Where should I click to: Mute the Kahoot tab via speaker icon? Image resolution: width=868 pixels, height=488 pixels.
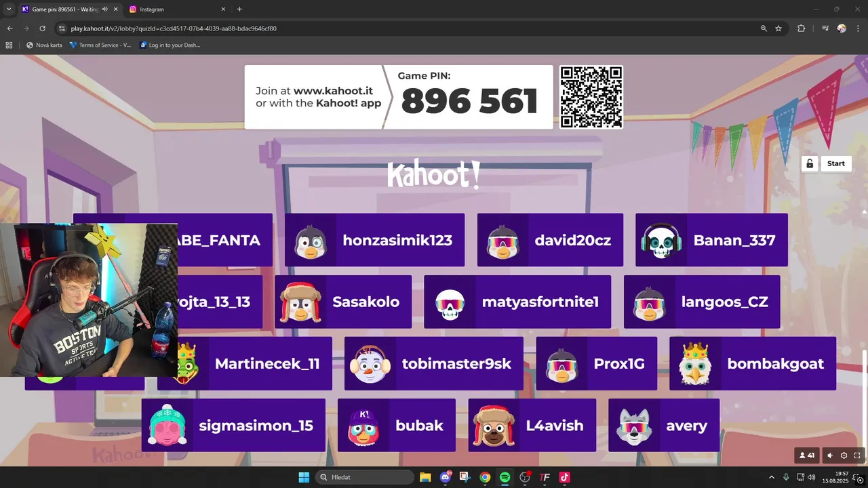[x=104, y=9]
